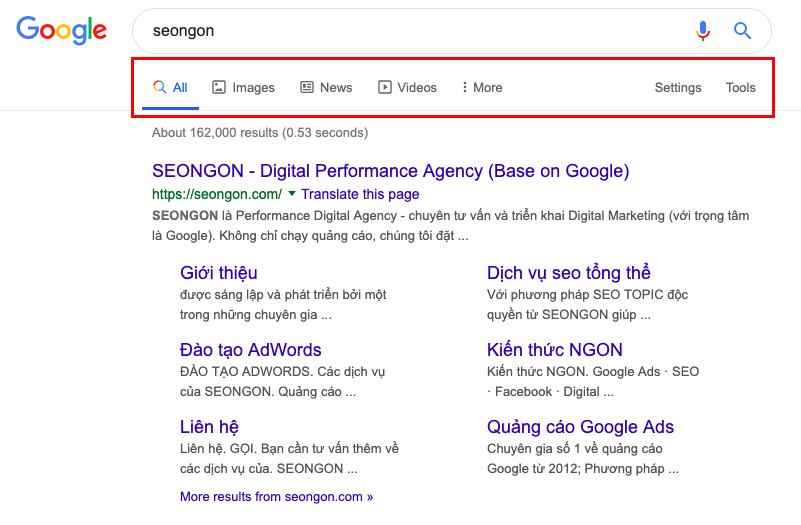Switch to the All results tab
This screenshot has height=525, width=801.
pyautogui.click(x=171, y=87)
